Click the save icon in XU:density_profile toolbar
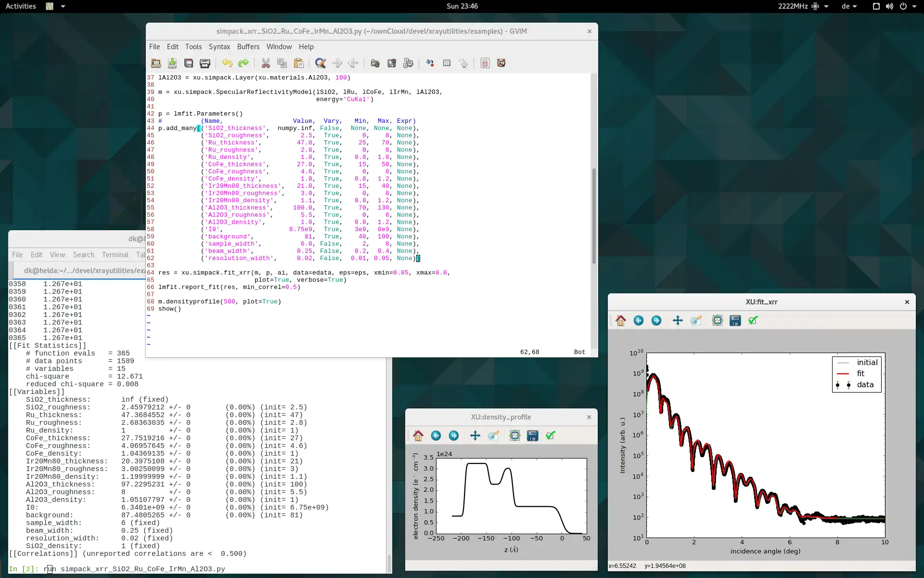 [532, 435]
